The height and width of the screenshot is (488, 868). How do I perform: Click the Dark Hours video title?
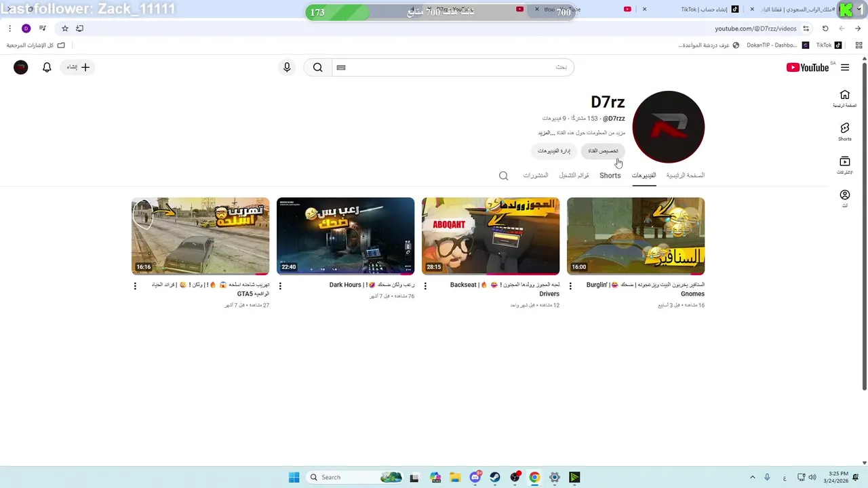[x=372, y=285]
